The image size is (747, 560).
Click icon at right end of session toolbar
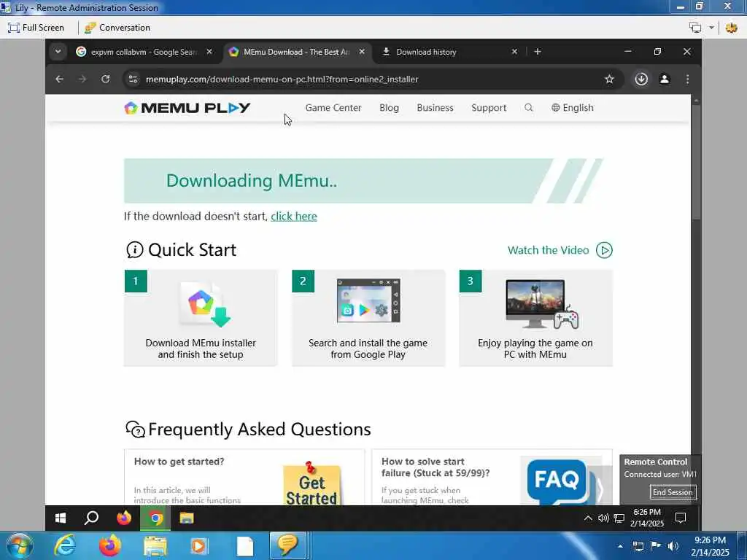coord(731,28)
